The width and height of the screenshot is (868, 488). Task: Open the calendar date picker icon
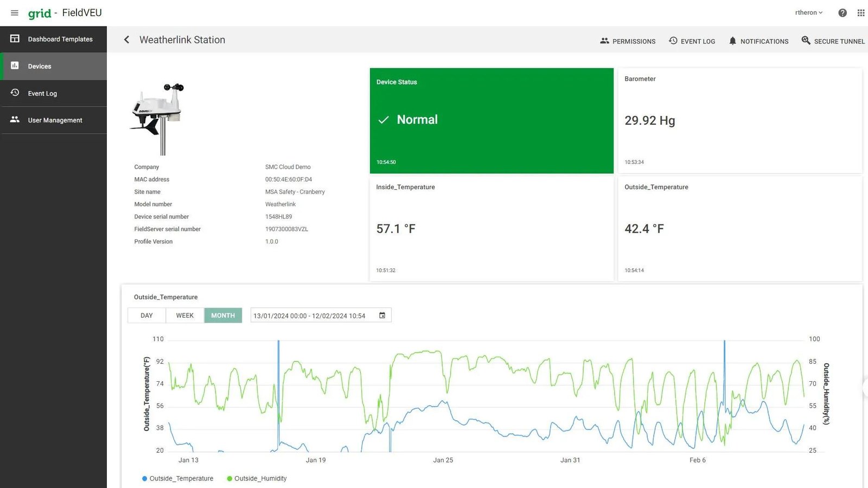click(x=382, y=316)
